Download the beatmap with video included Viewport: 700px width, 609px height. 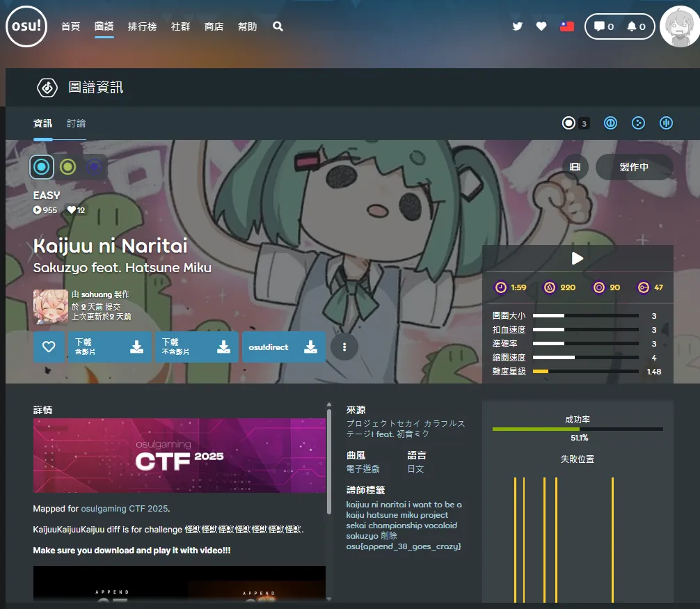(x=110, y=347)
